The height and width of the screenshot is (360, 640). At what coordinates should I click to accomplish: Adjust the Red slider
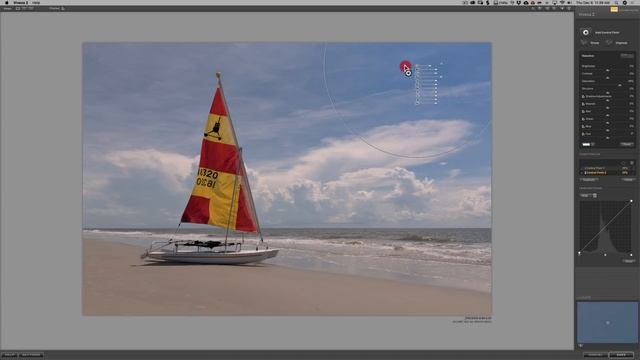(607, 115)
